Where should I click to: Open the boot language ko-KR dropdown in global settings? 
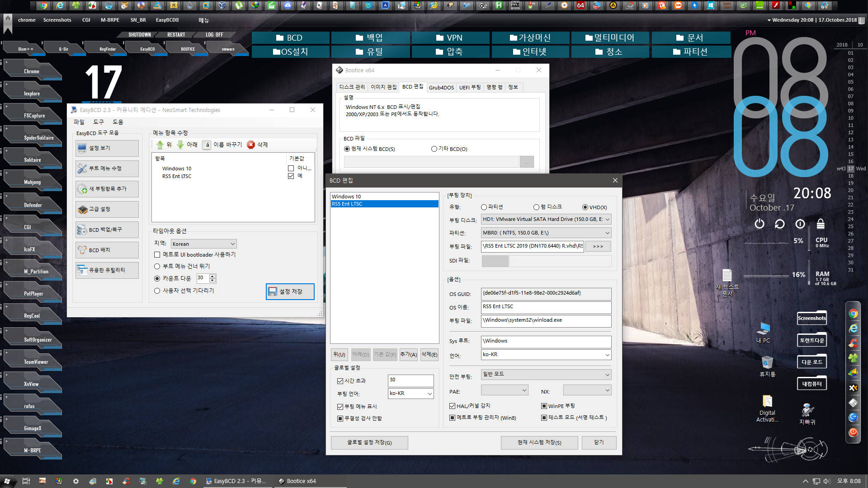(411, 394)
